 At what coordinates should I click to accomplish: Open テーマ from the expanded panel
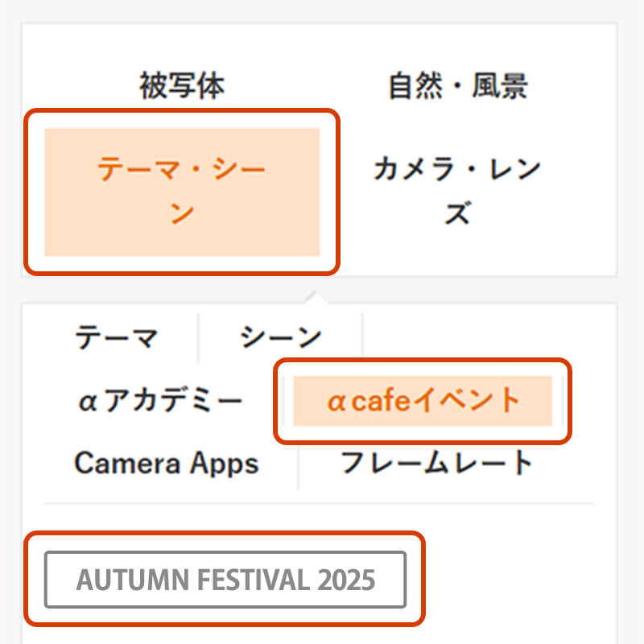(116, 337)
